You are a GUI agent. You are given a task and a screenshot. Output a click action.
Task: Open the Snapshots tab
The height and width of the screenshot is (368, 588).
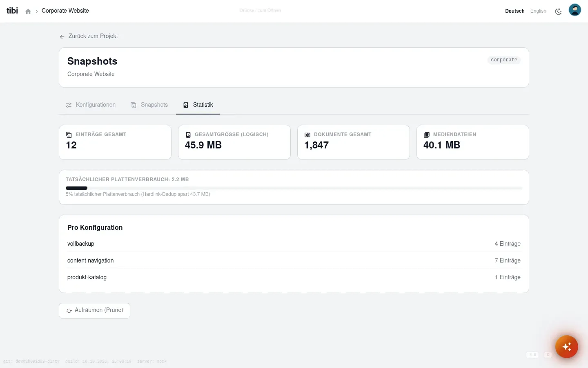click(x=149, y=105)
